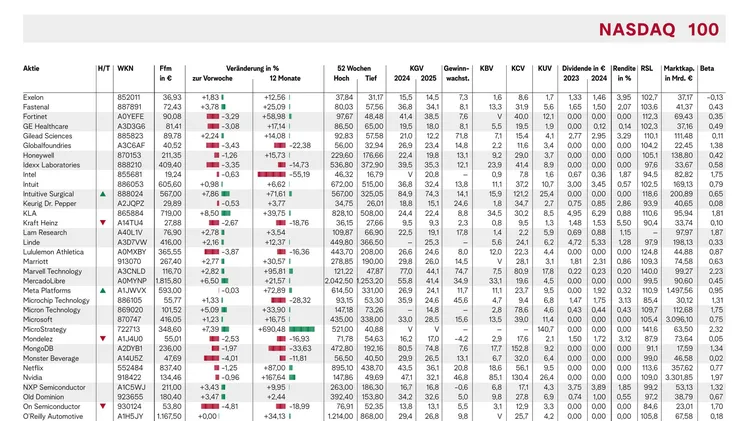This screenshot has height=421, width=750.
Task: Select the Gilead Sciences stock name
Action: coord(47,136)
